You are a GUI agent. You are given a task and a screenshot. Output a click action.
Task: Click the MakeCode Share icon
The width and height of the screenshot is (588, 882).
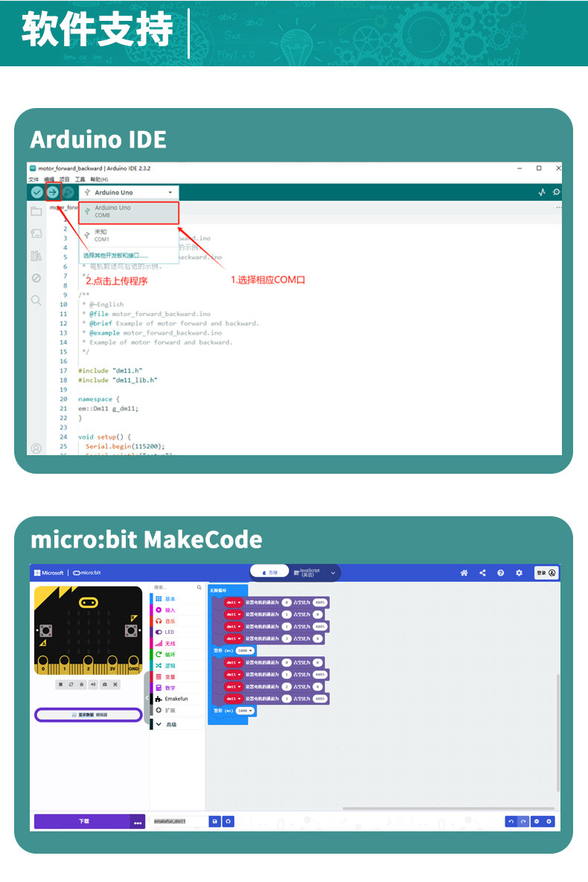click(x=482, y=573)
